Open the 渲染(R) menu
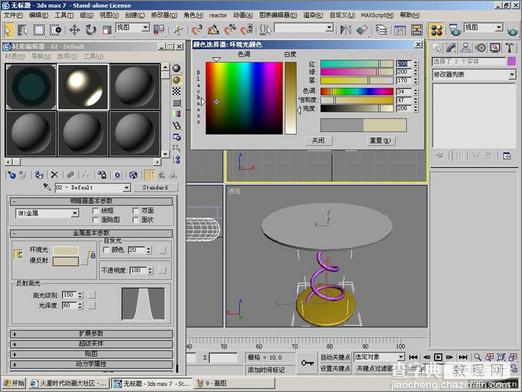 point(313,15)
